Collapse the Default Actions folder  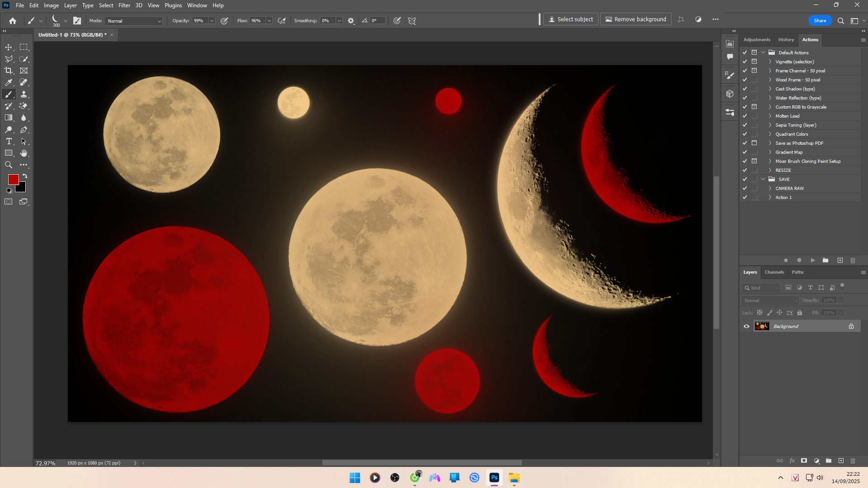click(x=763, y=52)
